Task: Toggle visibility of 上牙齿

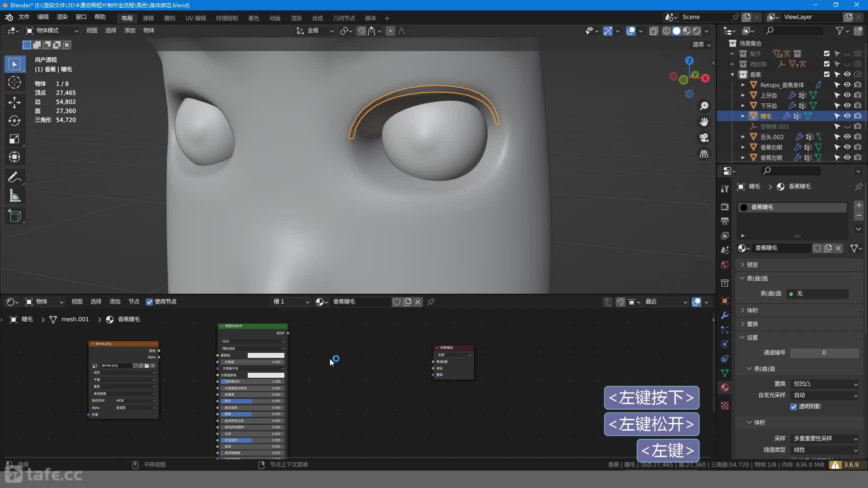Action: 847,95
